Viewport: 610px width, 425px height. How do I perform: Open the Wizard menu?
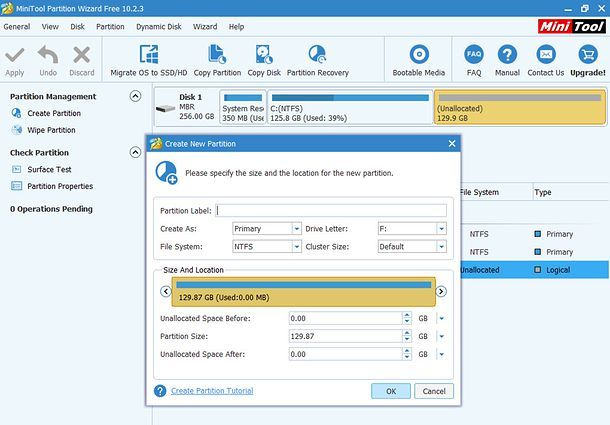pyautogui.click(x=205, y=27)
